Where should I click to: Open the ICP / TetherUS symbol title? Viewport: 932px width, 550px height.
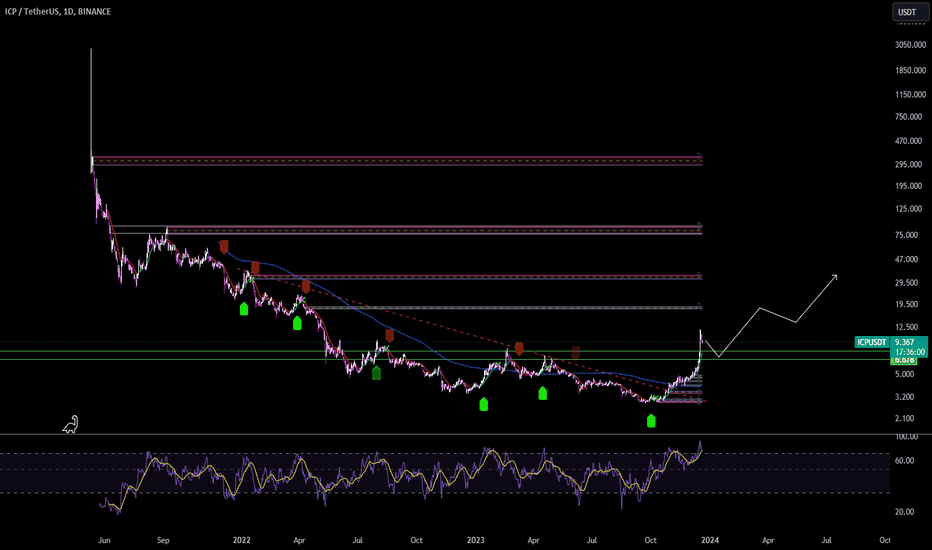(x=58, y=11)
